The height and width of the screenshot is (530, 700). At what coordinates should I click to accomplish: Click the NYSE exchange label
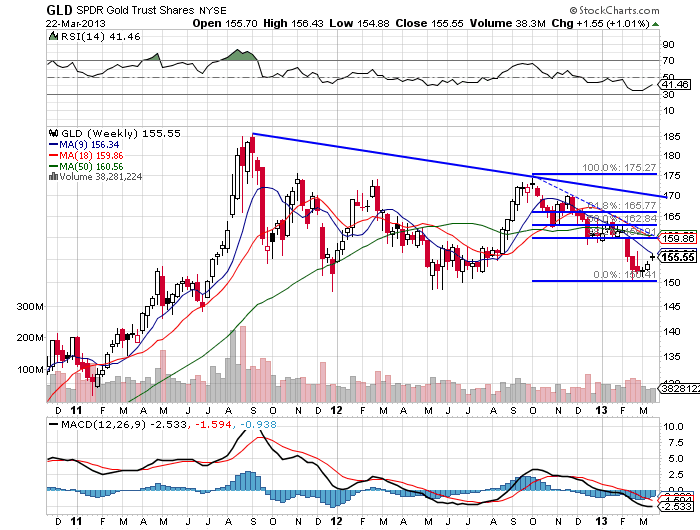pyautogui.click(x=212, y=10)
